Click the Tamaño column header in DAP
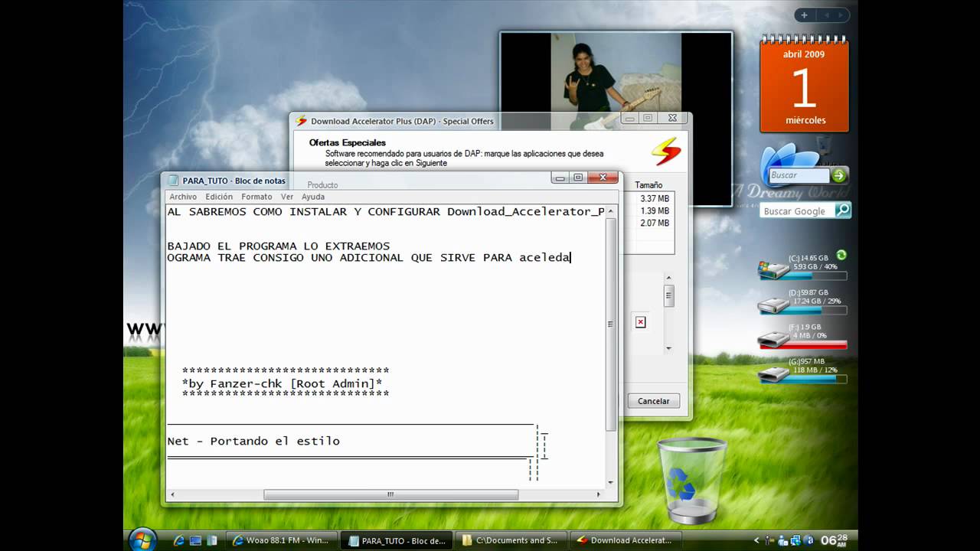 (648, 184)
